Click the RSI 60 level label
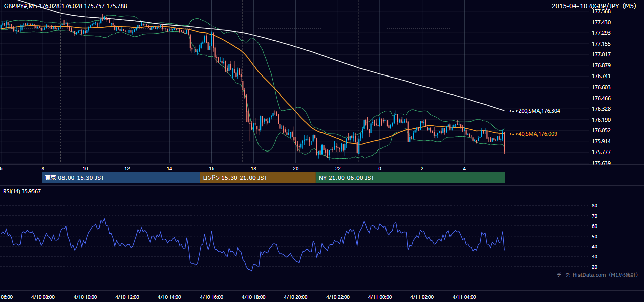The height and width of the screenshot is (302, 644). click(x=594, y=226)
